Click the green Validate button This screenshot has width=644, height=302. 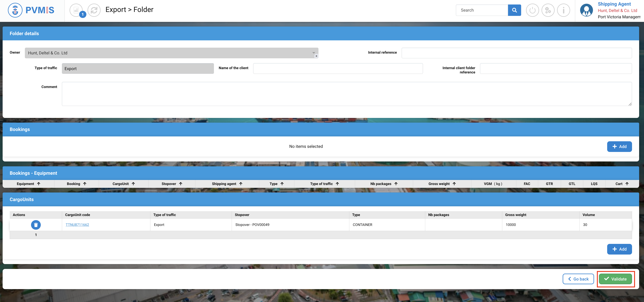(x=615, y=279)
